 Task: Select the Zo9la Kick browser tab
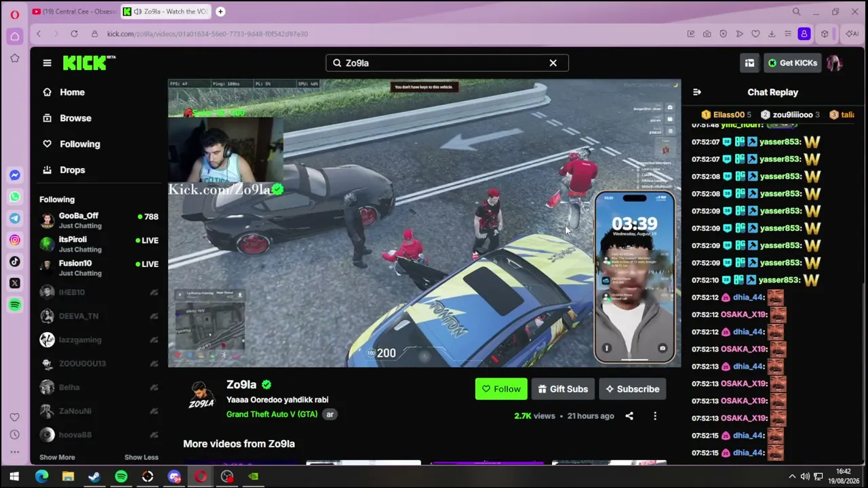(165, 12)
